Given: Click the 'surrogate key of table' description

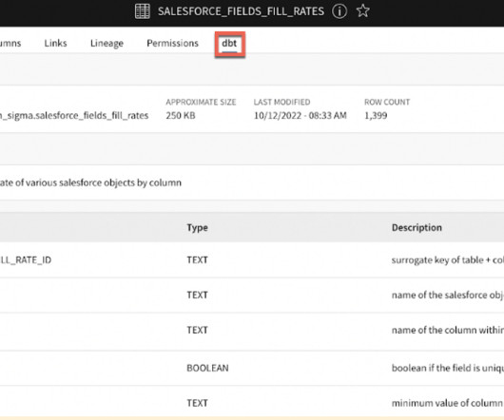Looking at the screenshot, I should tap(448, 260).
